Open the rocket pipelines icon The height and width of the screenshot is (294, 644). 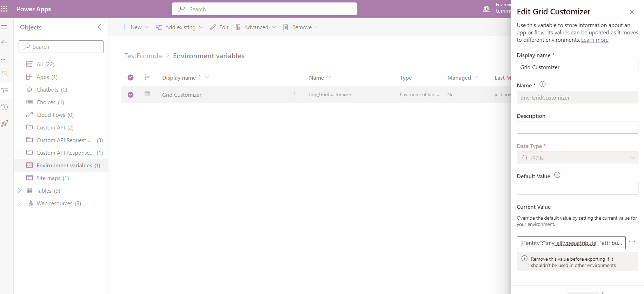[5, 123]
